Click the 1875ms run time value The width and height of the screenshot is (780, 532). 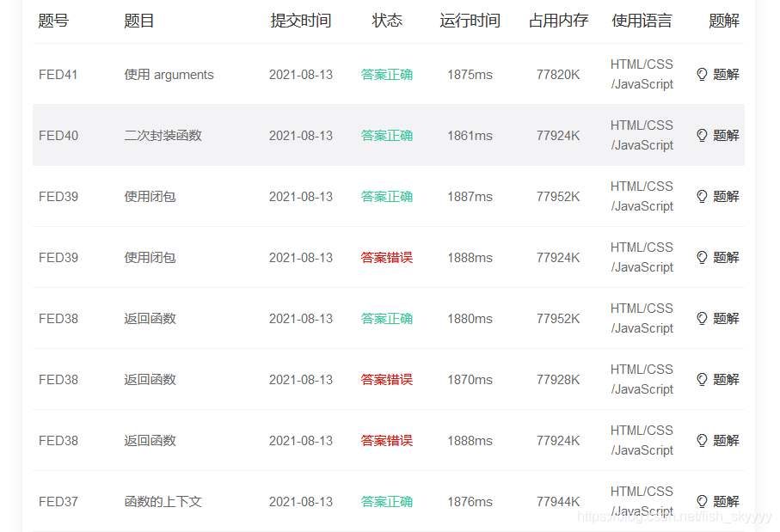[470, 75]
